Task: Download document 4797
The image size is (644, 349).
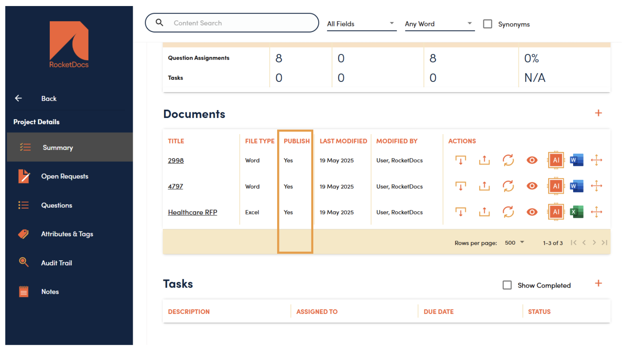Action: tap(460, 186)
